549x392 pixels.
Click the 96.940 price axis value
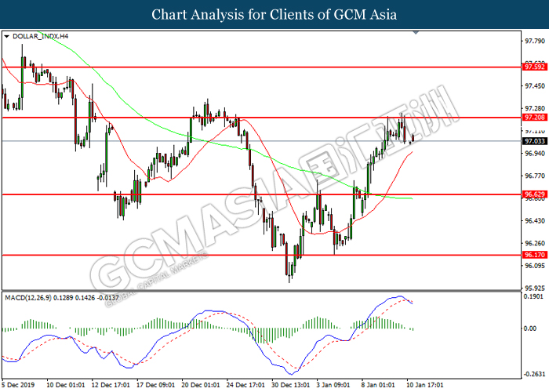click(x=535, y=154)
